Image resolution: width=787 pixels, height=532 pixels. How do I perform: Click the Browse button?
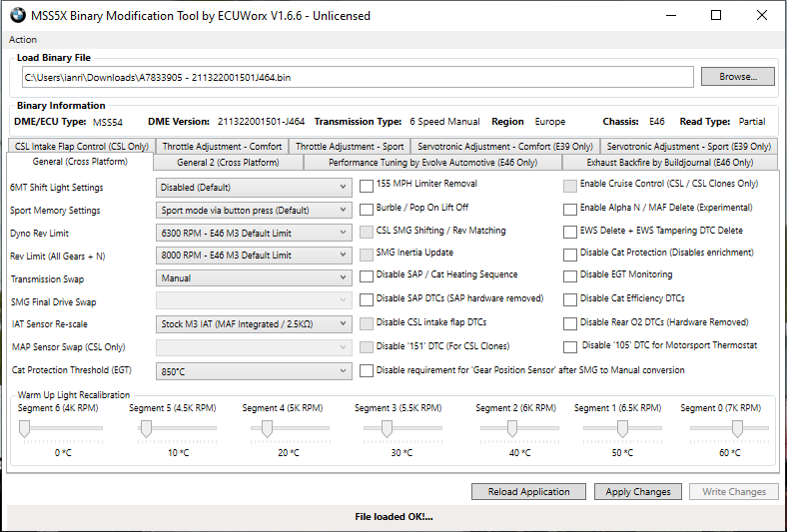click(x=737, y=77)
